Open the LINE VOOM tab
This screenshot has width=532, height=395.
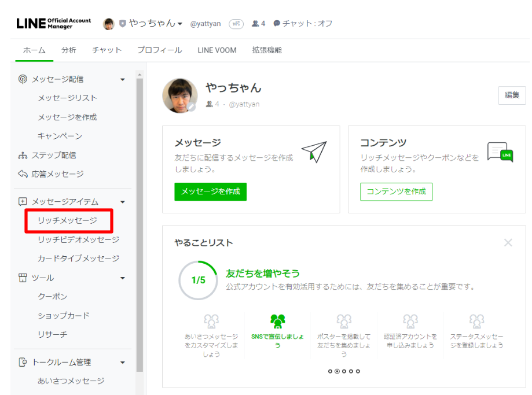[x=217, y=50]
